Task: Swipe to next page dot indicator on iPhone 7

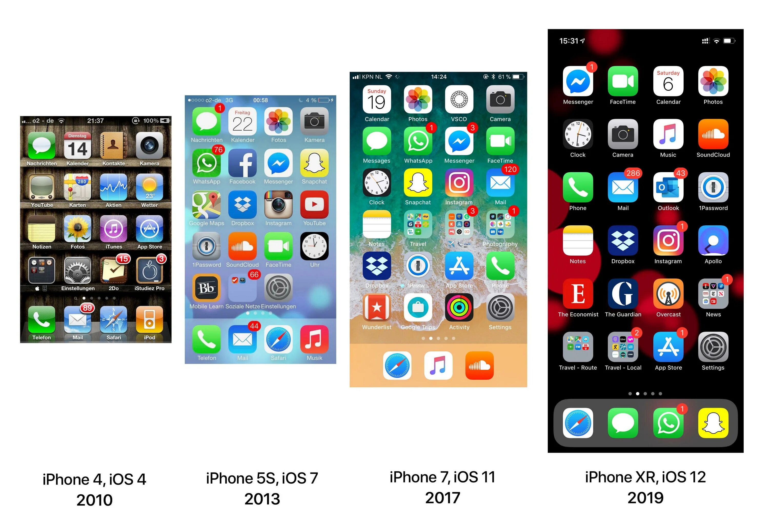Action: 439,339
